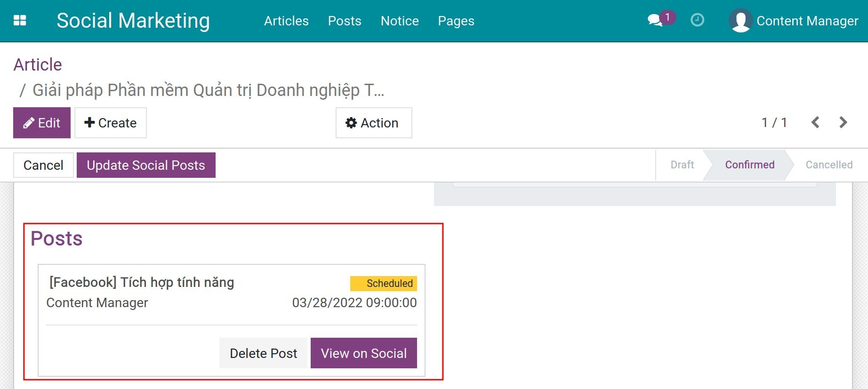Open the conversations chat bubble icon

655,20
